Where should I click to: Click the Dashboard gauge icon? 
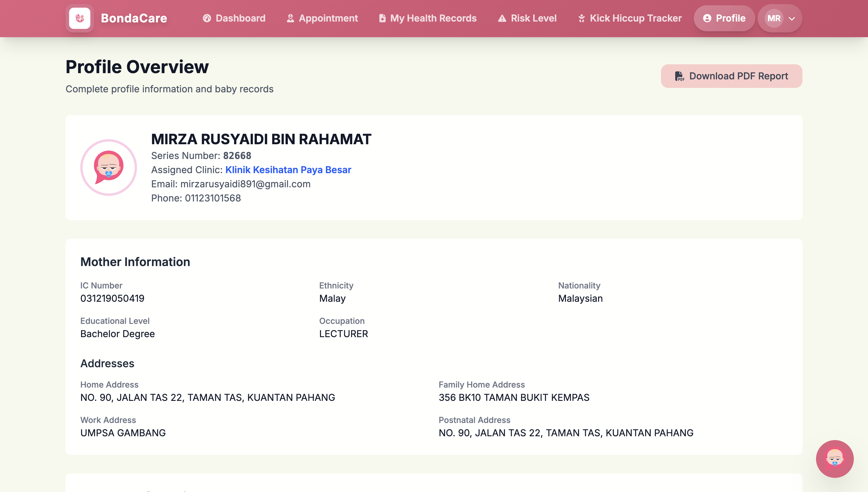(x=207, y=18)
